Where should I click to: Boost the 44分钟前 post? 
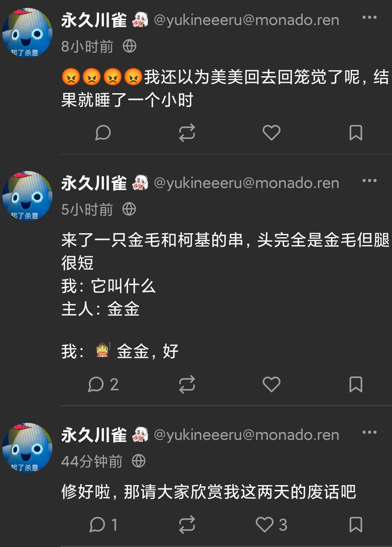[x=187, y=525]
